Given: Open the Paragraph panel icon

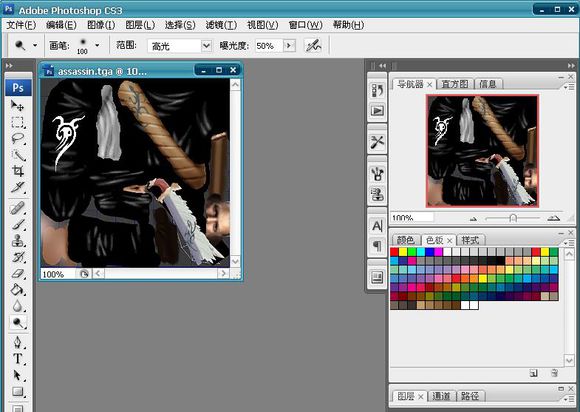Looking at the screenshot, I should pyautogui.click(x=377, y=246).
